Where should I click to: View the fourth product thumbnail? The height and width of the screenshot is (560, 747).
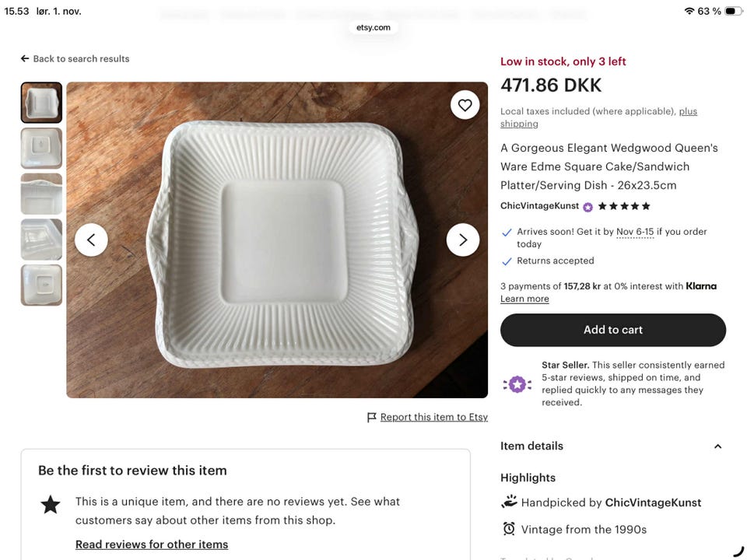pos(41,240)
